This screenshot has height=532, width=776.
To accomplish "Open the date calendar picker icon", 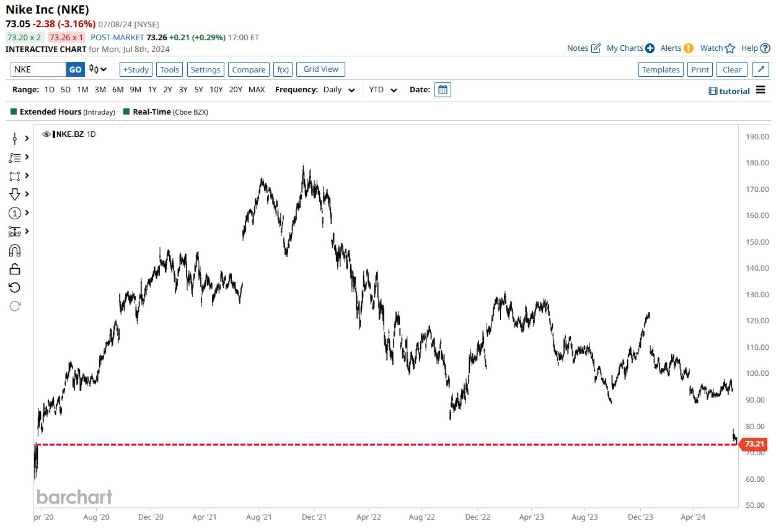I will point(443,90).
